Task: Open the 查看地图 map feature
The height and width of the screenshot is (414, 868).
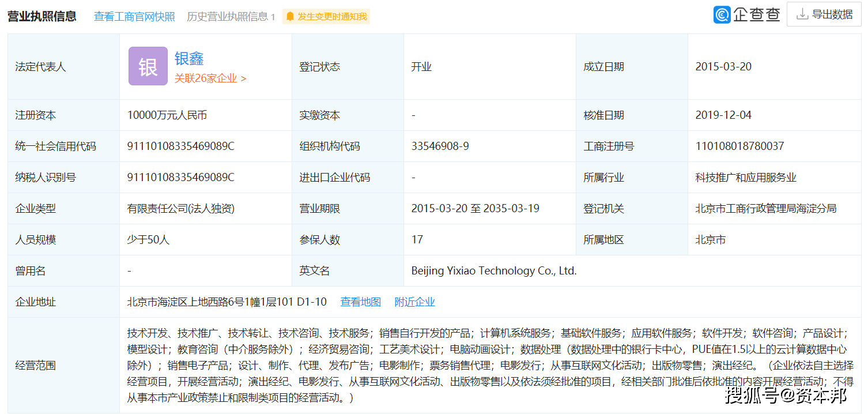Action: coord(361,301)
